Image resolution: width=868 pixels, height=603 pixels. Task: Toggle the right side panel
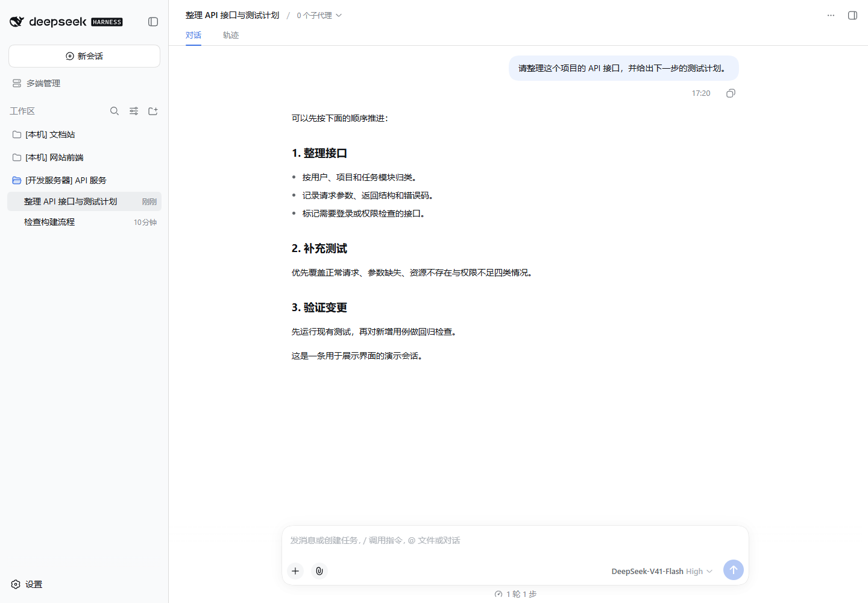coord(852,15)
